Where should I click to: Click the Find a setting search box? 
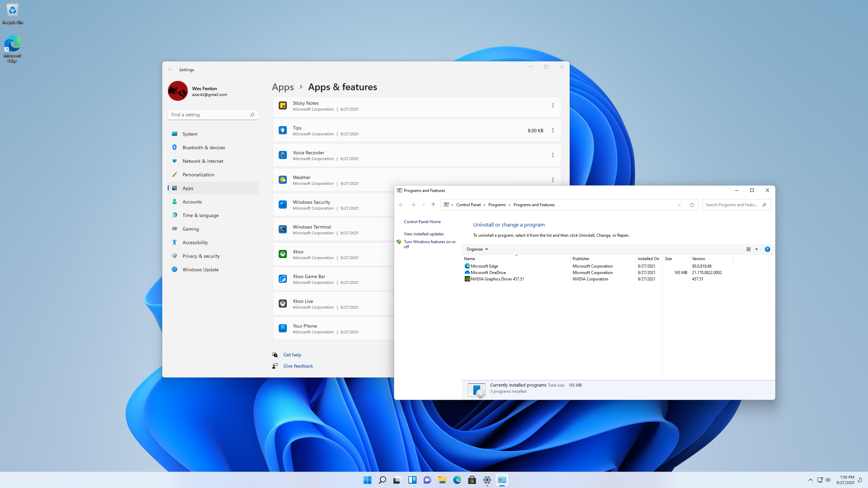[209, 115]
